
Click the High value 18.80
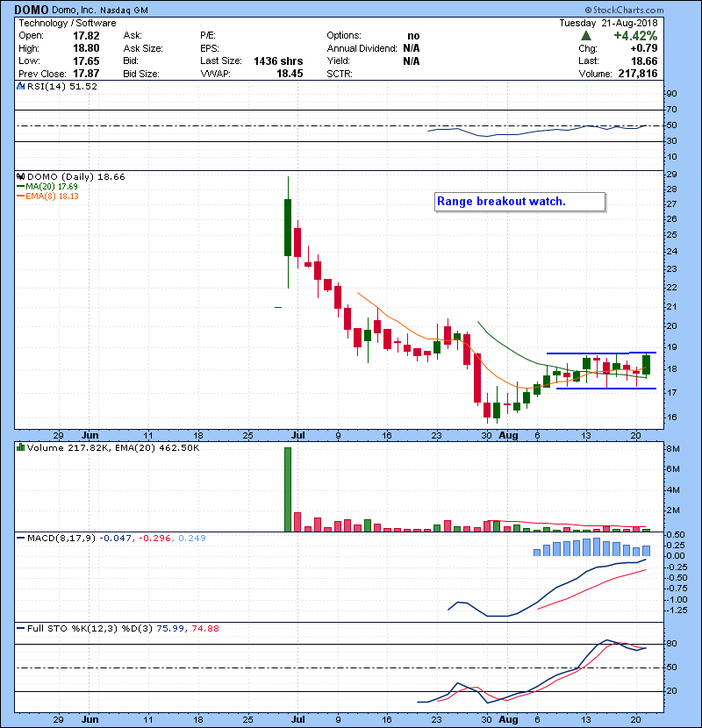pos(86,48)
